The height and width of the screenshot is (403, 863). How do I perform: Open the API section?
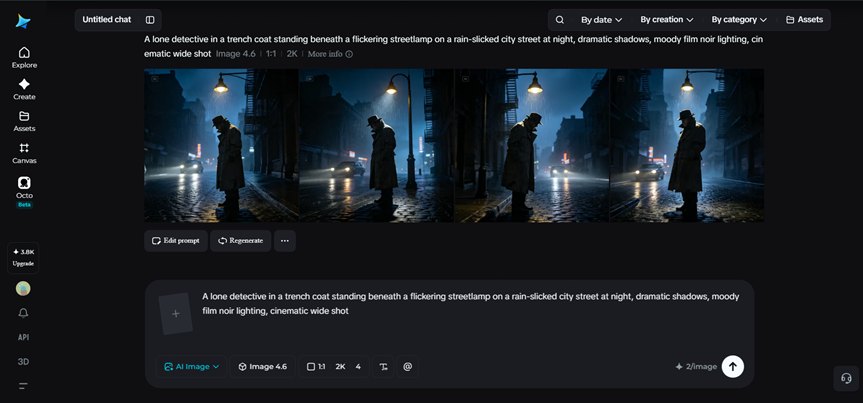click(23, 337)
